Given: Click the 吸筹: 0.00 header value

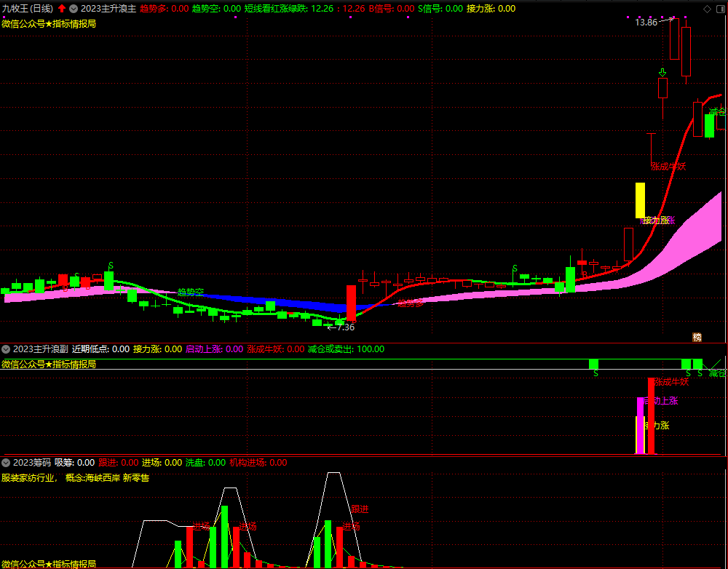Looking at the screenshot, I should [74, 463].
